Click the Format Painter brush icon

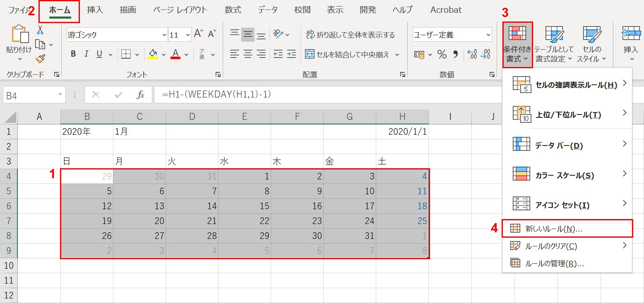[x=40, y=59]
